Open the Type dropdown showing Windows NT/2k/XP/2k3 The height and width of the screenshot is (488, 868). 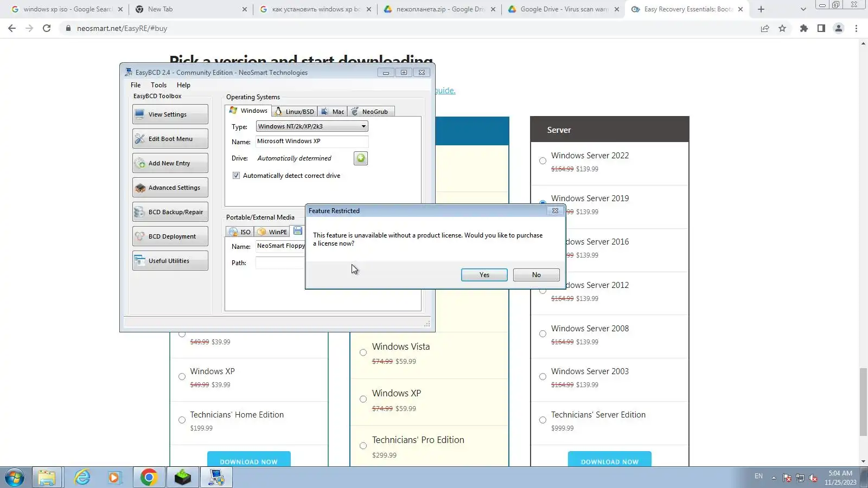(312, 126)
